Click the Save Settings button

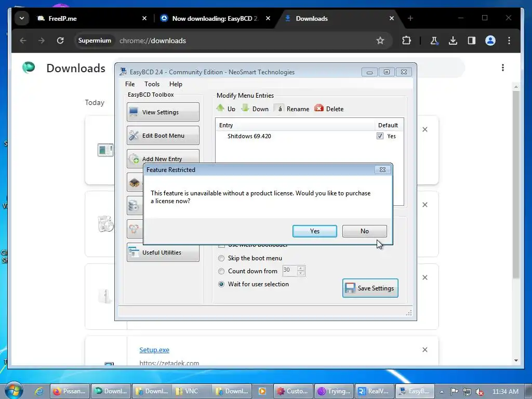coord(370,288)
